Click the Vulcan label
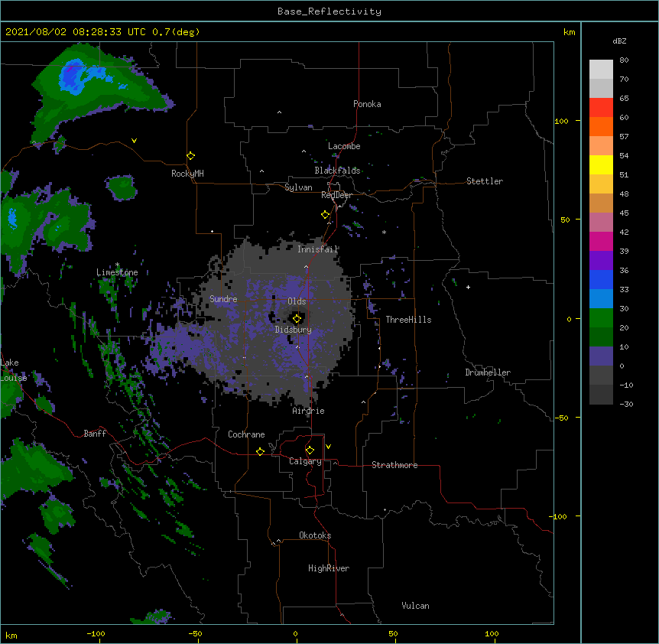659x644 pixels. click(x=415, y=606)
